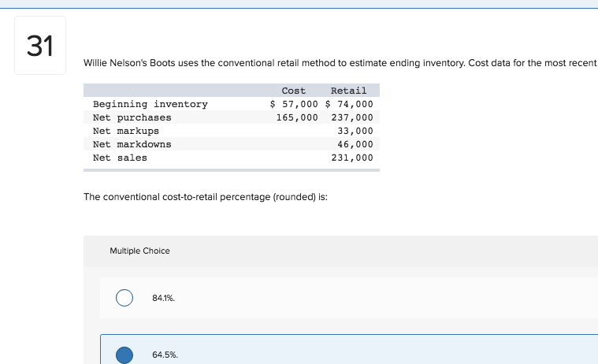Click the Retail column header
This screenshot has height=364, width=598.
tap(348, 91)
